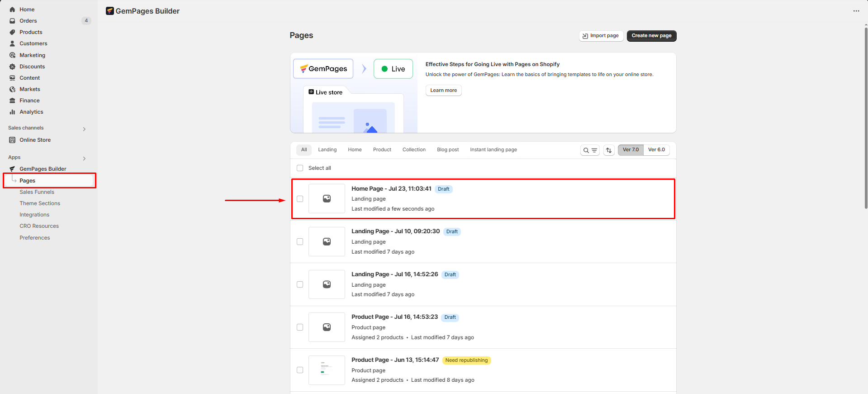Image resolution: width=868 pixels, height=394 pixels.
Task: Expand the Apps section chevron
Action: (x=84, y=159)
